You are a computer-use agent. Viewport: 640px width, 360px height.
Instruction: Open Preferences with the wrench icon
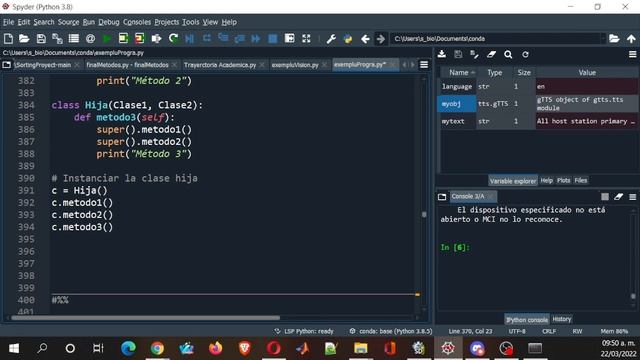(331, 38)
